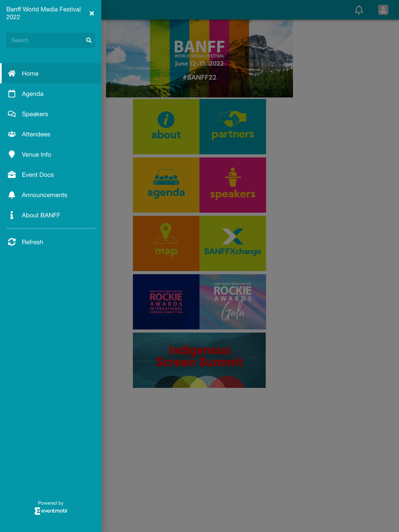399x532 pixels.
Task: Open the user profile avatar icon
Action: [x=383, y=10]
